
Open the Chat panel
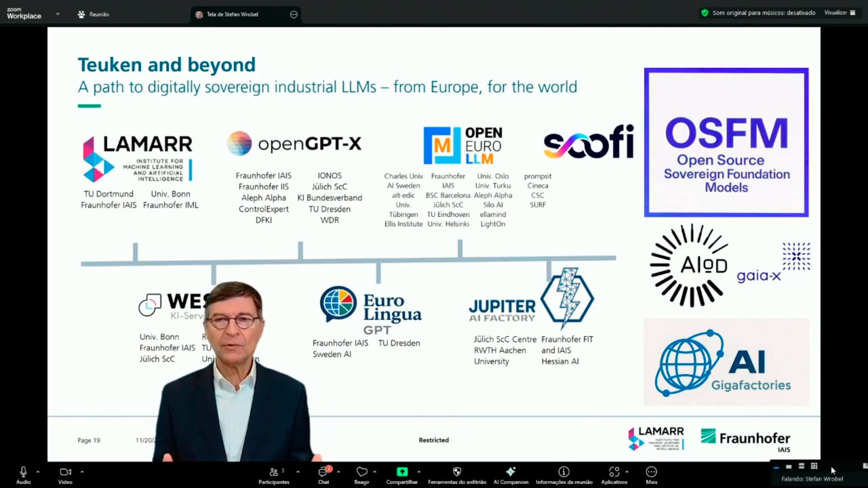click(x=323, y=474)
